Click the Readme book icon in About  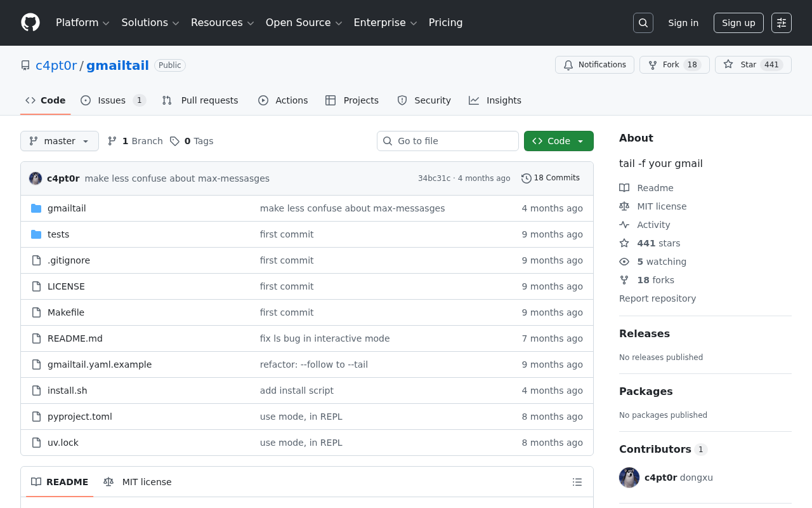click(624, 187)
